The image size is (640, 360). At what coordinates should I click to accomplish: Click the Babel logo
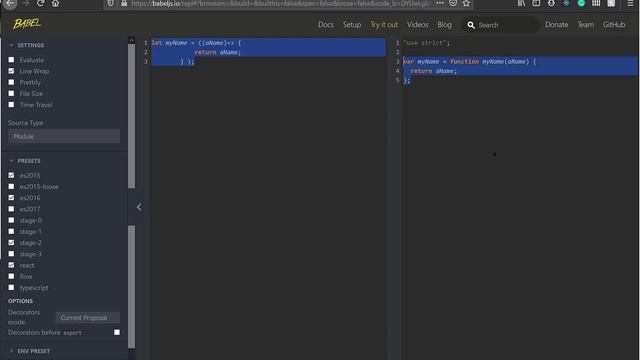point(27,24)
